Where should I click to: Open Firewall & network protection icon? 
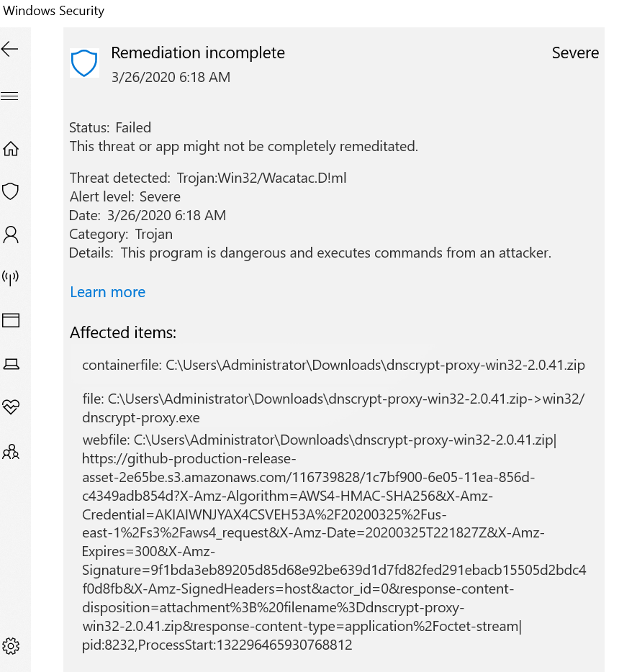coord(10,278)
